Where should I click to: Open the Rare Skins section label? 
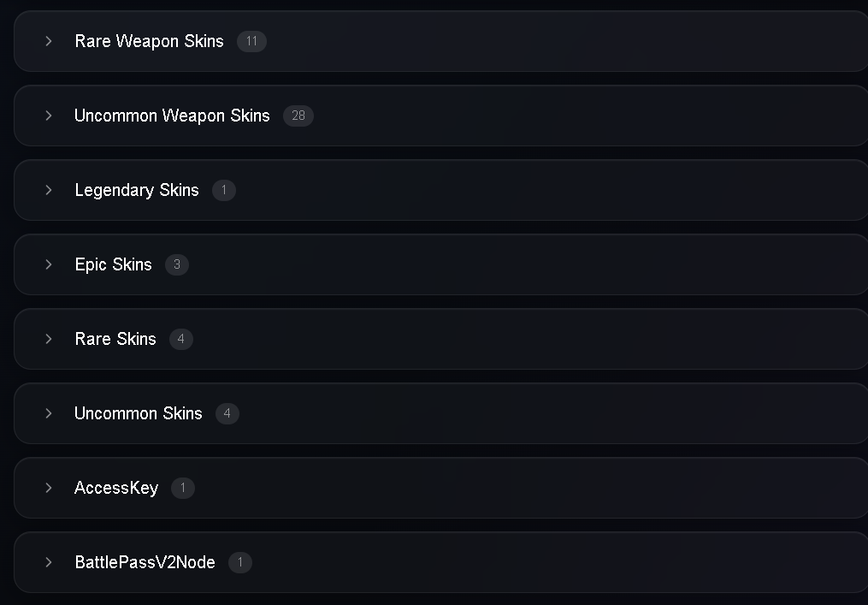tap(115, 339)
